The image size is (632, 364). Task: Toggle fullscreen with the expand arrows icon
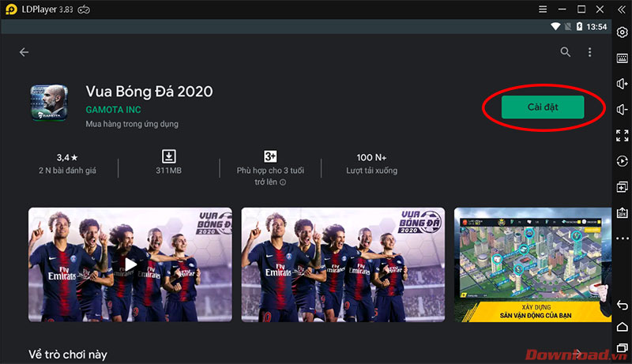[x=622, y=135]
